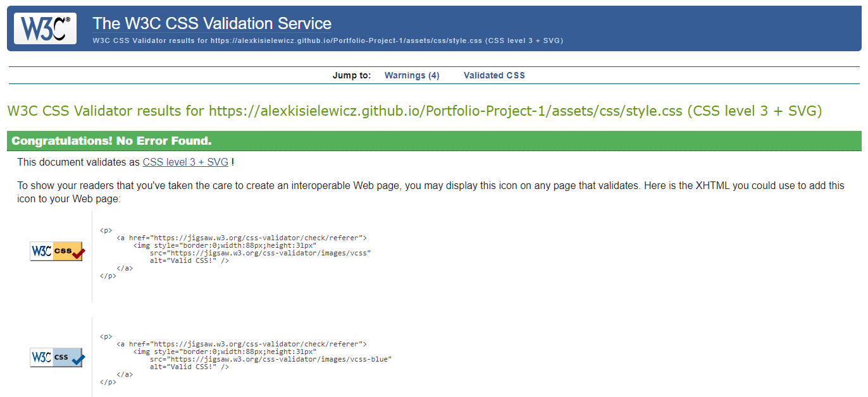Jump to Warnings (4) section
The width and height of the screenshot is (868, 397).
point(412,75)
